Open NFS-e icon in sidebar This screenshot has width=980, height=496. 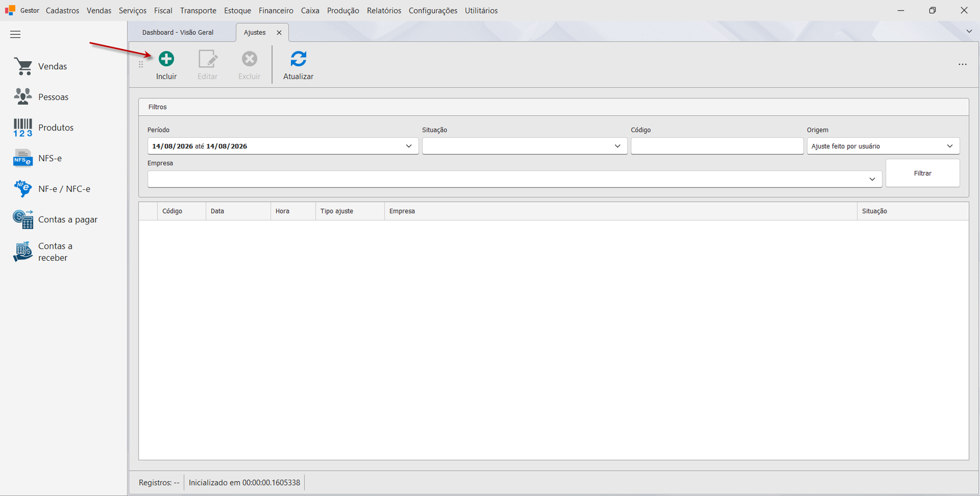point(23,158)
